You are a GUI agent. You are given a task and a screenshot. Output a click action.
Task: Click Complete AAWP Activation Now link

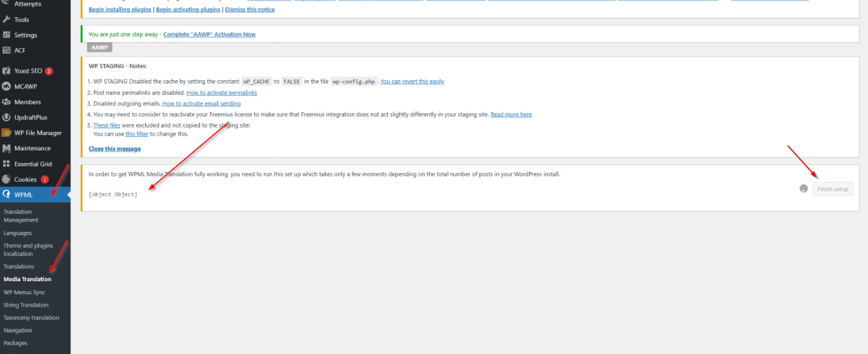point(209,35)
